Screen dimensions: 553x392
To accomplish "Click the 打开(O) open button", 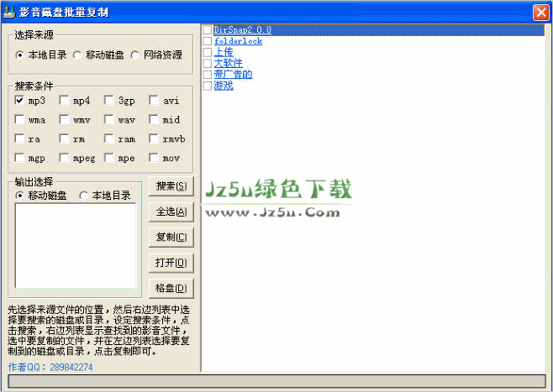I will click(x=171, y=263).
